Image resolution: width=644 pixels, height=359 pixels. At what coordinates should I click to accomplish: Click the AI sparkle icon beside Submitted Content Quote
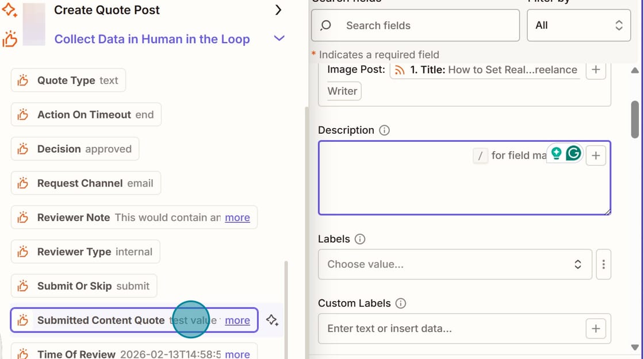273,320
